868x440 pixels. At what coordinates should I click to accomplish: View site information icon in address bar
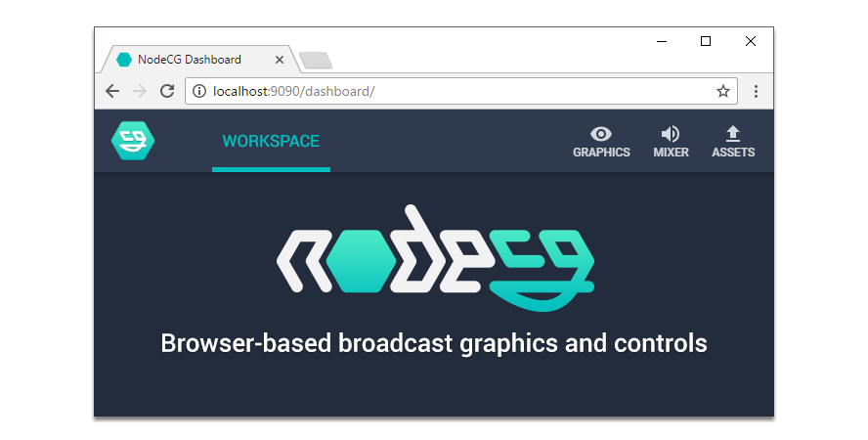pyautogui.click(x=199, y=91)
